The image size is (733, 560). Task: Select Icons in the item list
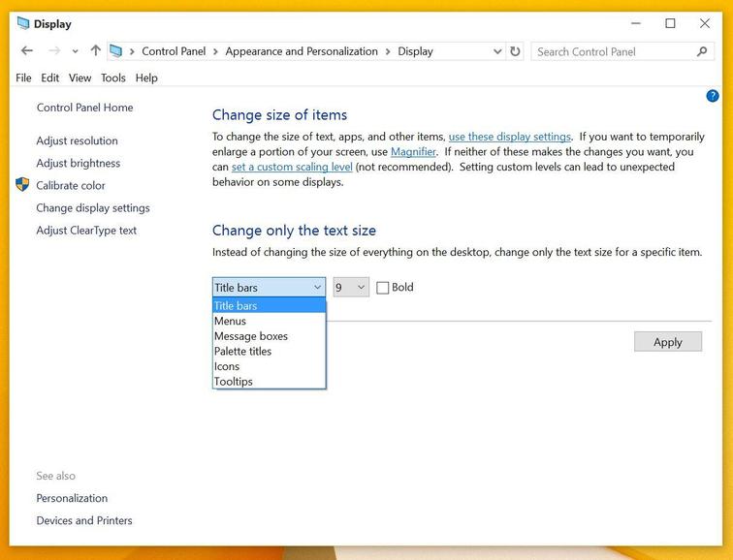269,366
